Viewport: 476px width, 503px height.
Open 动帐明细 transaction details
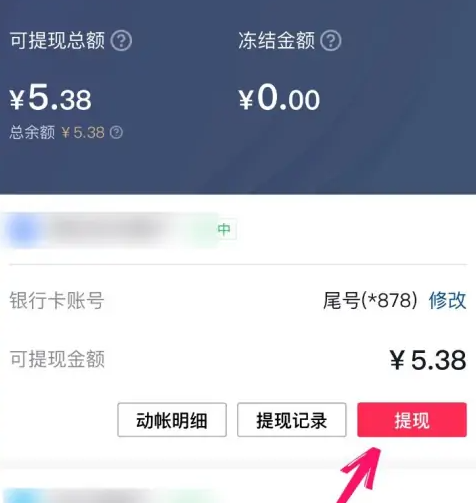click(172, 420)
